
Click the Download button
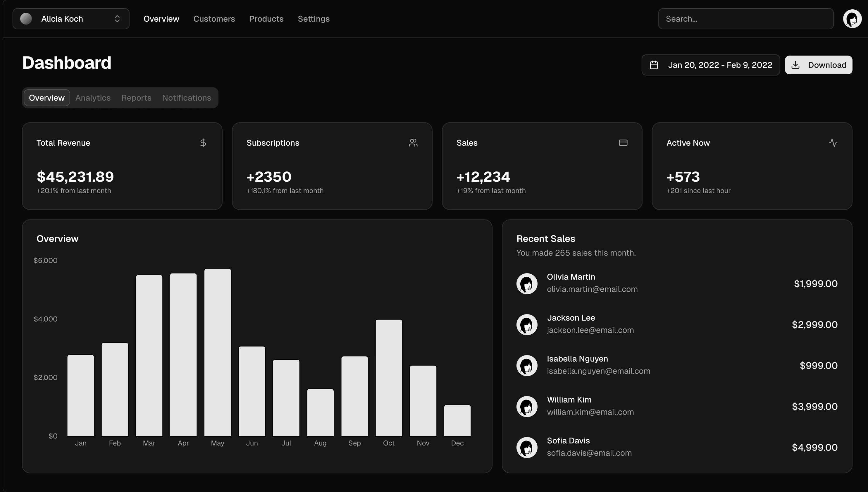(x=818, y=65)
